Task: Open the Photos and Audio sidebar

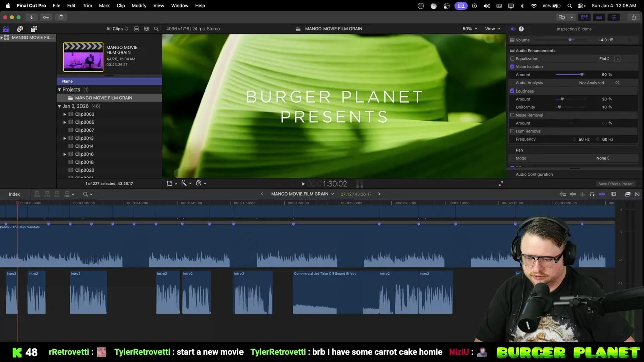Action: (x=20, y=29)
